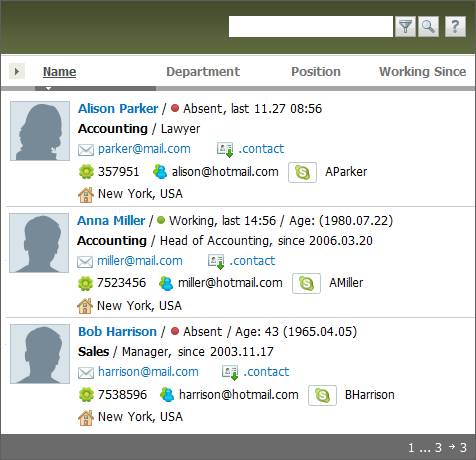Click the empty search input field

[x=311, y=27]
